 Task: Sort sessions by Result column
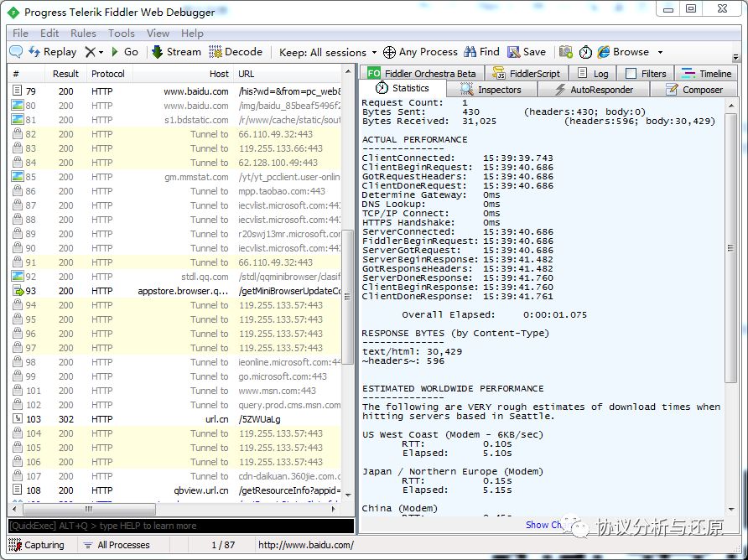click(x=66, y=74)
